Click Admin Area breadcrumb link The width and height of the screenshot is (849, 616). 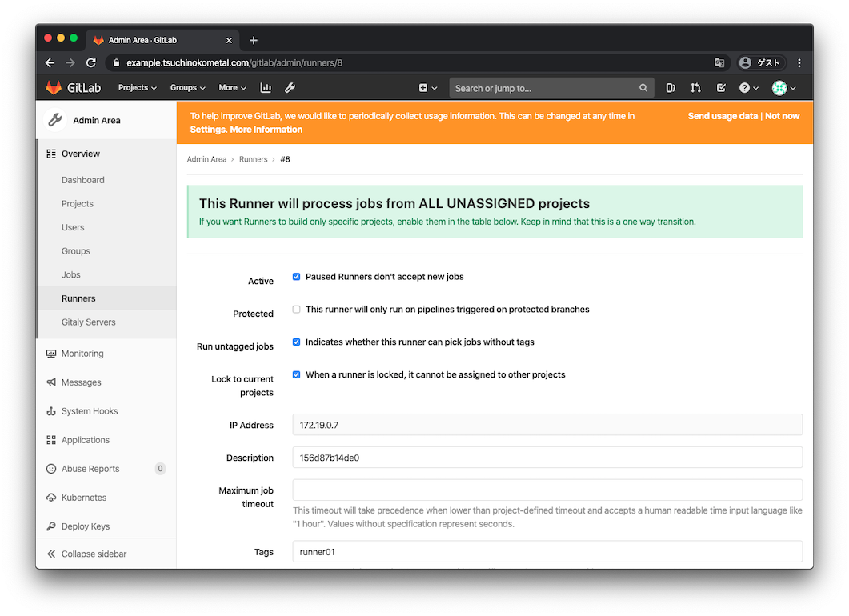tap(206, 159)
